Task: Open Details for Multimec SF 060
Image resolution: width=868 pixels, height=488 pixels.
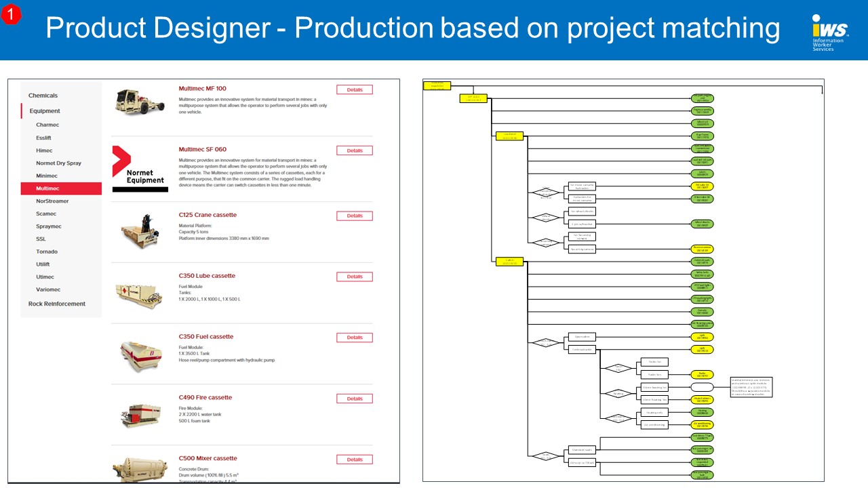Action: (355, 150)
